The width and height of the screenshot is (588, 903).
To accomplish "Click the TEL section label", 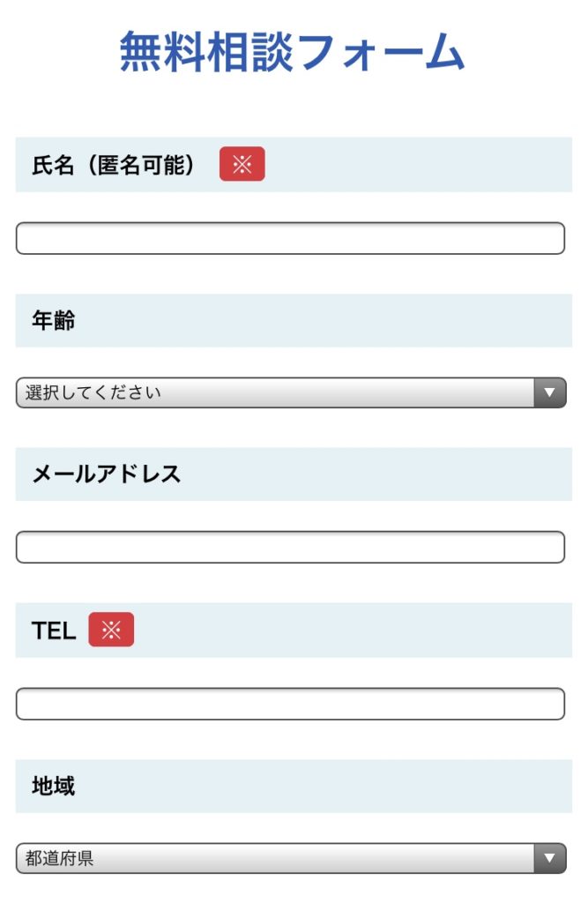I will click(54, 631).
